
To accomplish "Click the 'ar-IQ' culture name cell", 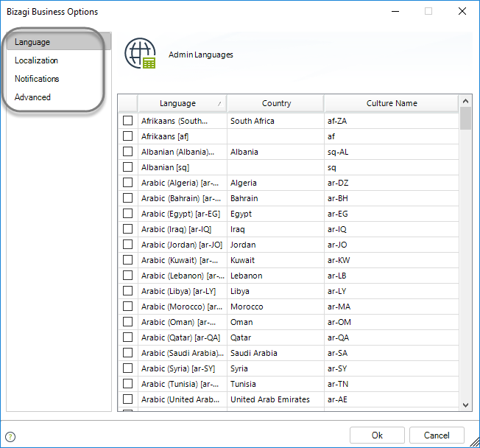I will click(x=392, y=229).
